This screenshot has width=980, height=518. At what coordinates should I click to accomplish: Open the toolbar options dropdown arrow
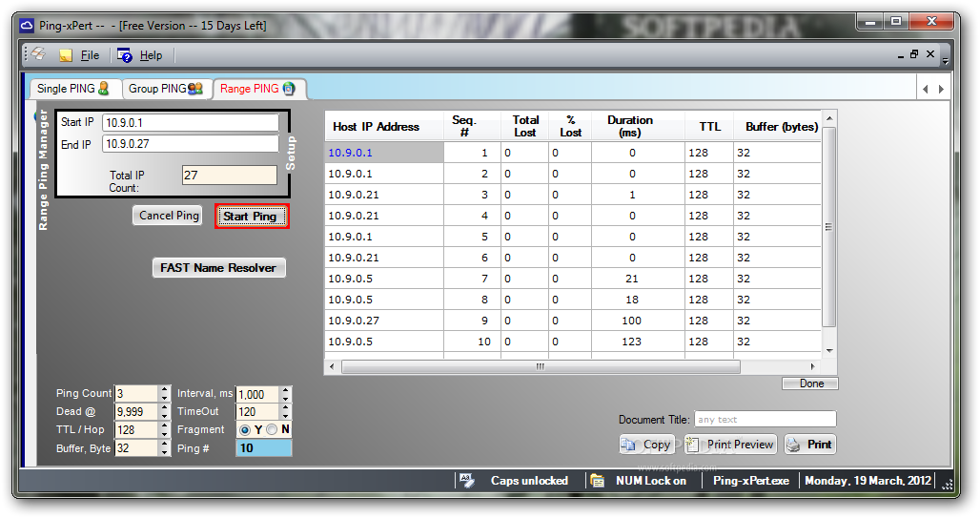pos(946,61)
